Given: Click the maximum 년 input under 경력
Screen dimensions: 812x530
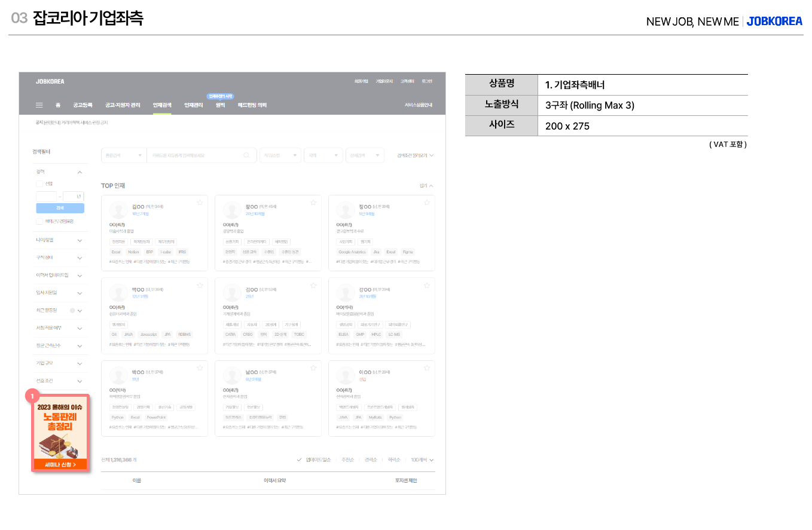Looking at the screenshot, I should pyautogui.click(x=74, y=196).
